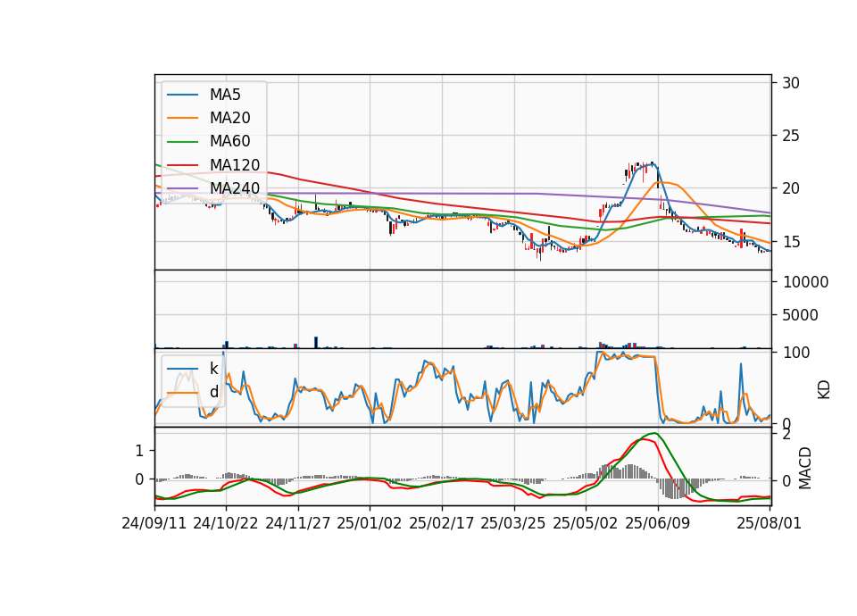Click the KD axis label 100
This screenshot has height=616, width=857.
point(797,353)
